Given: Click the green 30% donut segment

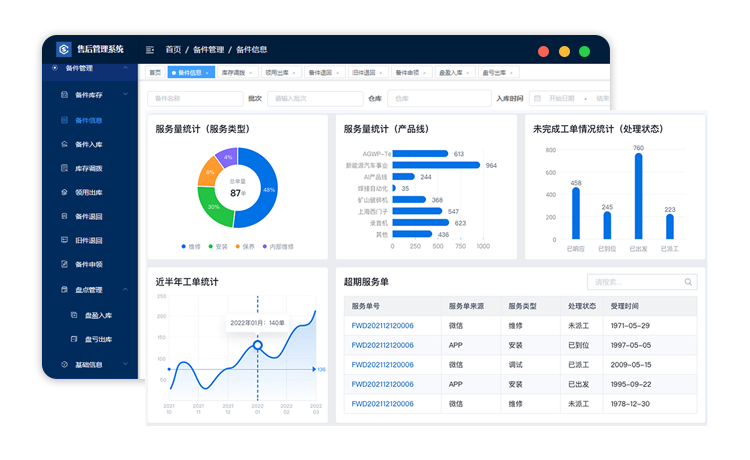Looking at the screenshot, I should click(213, 207).
